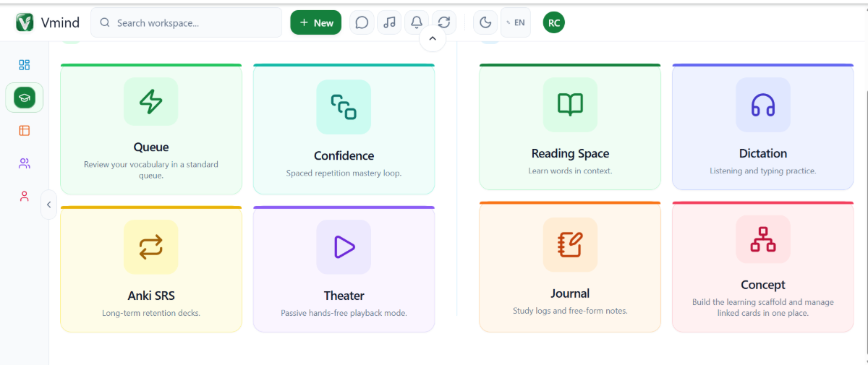Click 'Spaced repetition mastery loop.' description

coord(344,173)
